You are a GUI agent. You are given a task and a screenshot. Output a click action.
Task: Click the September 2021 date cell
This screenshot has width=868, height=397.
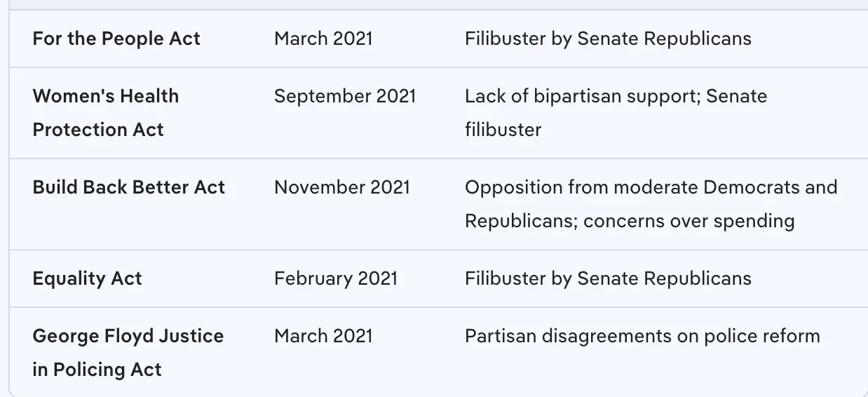[x=345, y=96]
